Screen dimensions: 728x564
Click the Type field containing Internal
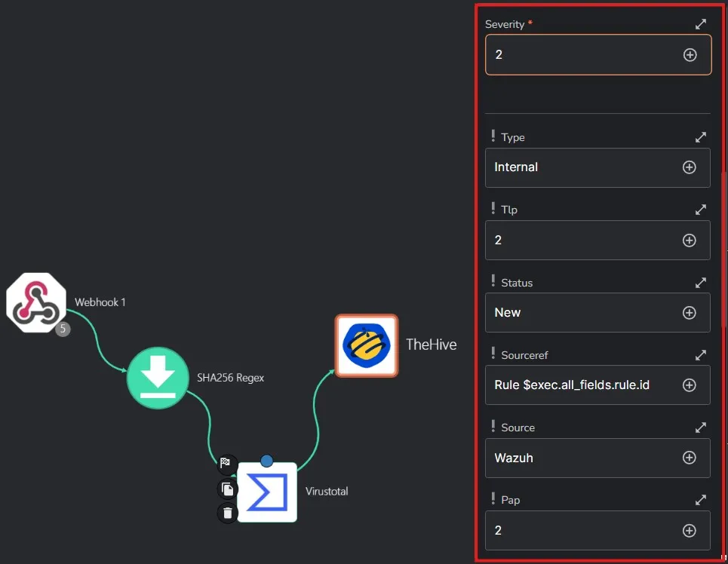[581, 167]
